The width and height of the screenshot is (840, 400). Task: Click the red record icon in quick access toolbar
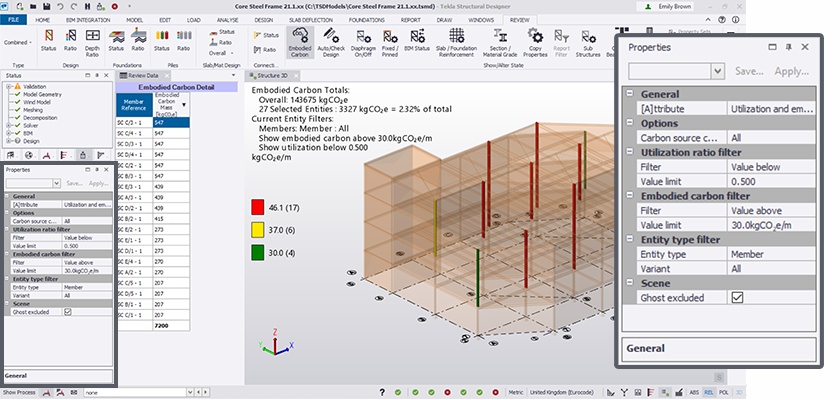[115, 6]
